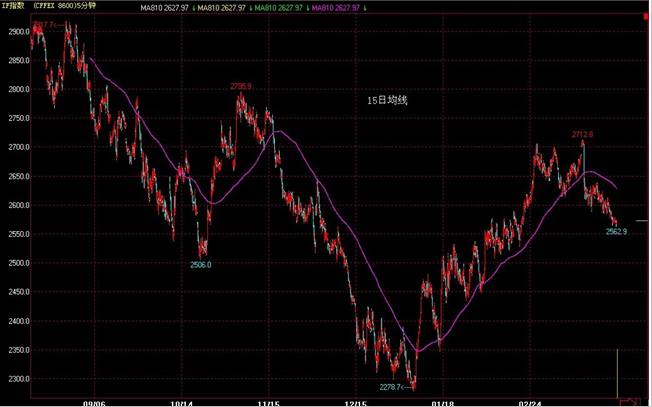Click the 2562.9 latest price label

[x=616, y=231]
